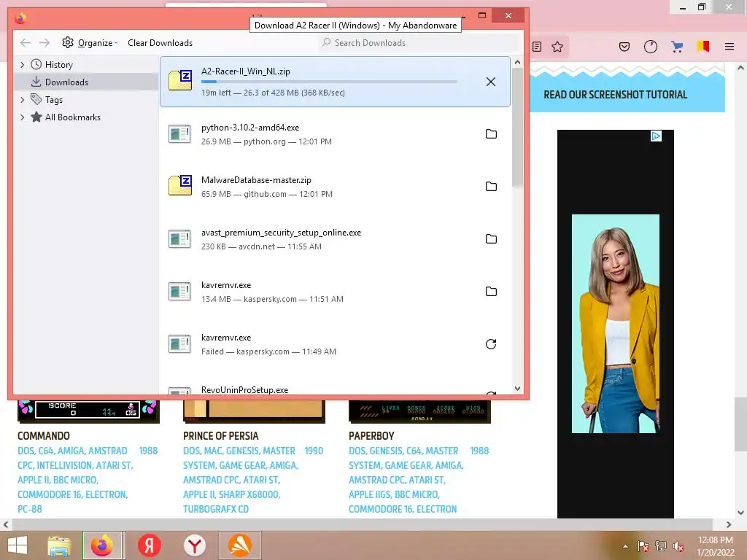Click the MalwareDatabase-master.zip file icon
Viewport: 747px width, 560px height.
click(x=180, y=185)
